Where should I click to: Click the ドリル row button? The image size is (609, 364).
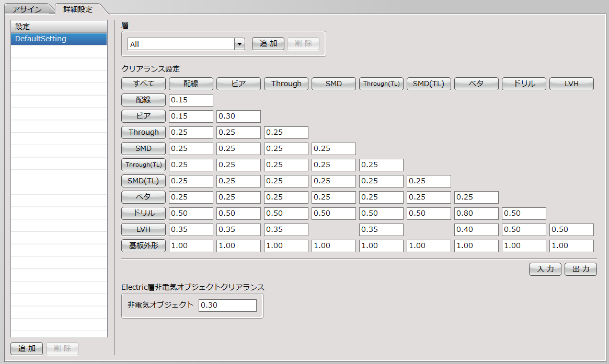coord(143,213)
